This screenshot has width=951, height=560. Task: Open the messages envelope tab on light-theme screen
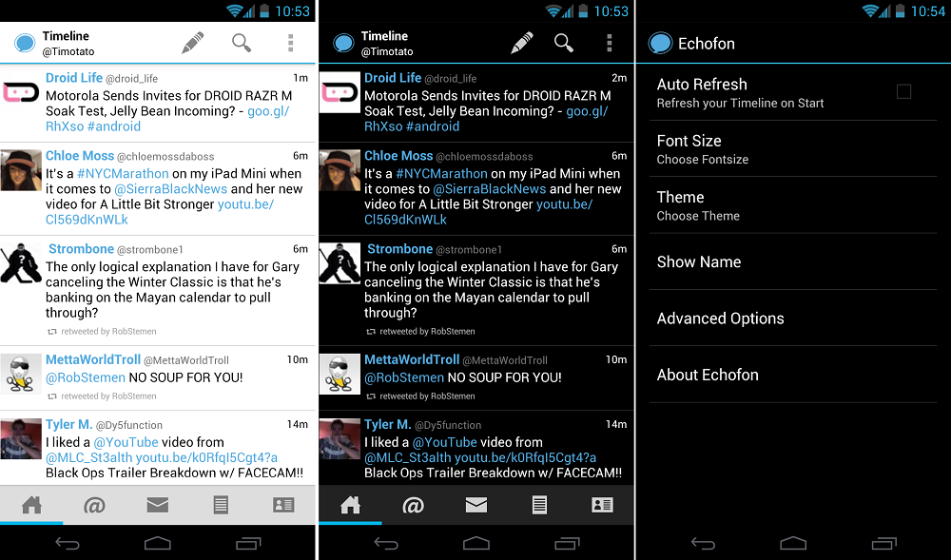pyautogui.click(x=158, y=505)
